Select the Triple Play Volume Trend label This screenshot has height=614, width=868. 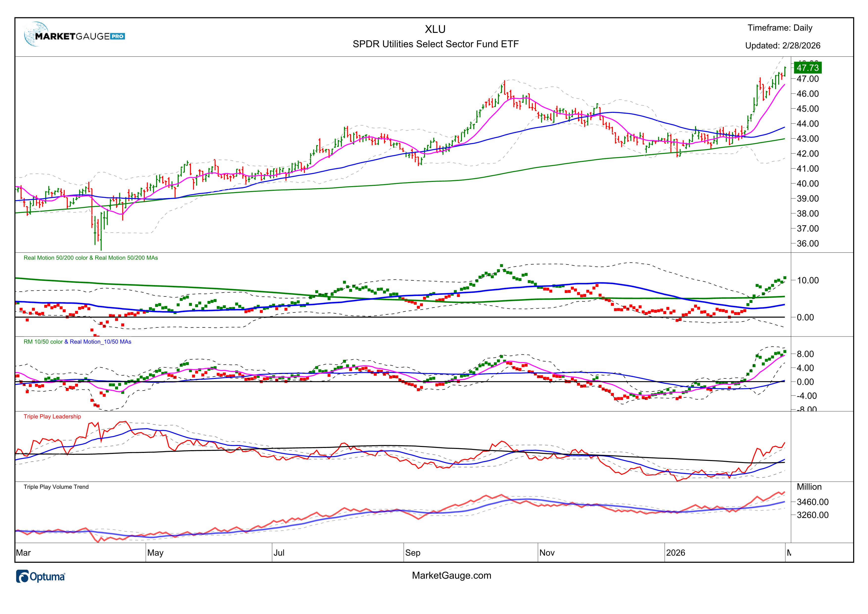coord(56,487)
